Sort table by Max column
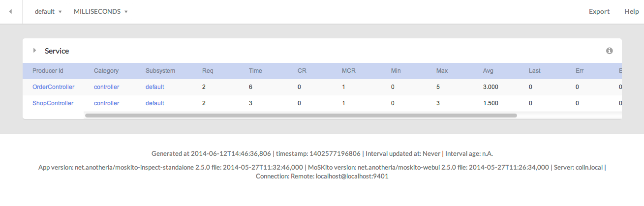 [442, 71]
